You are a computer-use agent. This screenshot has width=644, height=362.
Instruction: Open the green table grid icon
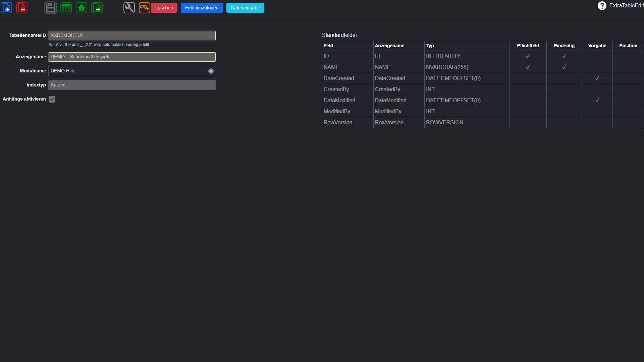click(x=66, y=7)
